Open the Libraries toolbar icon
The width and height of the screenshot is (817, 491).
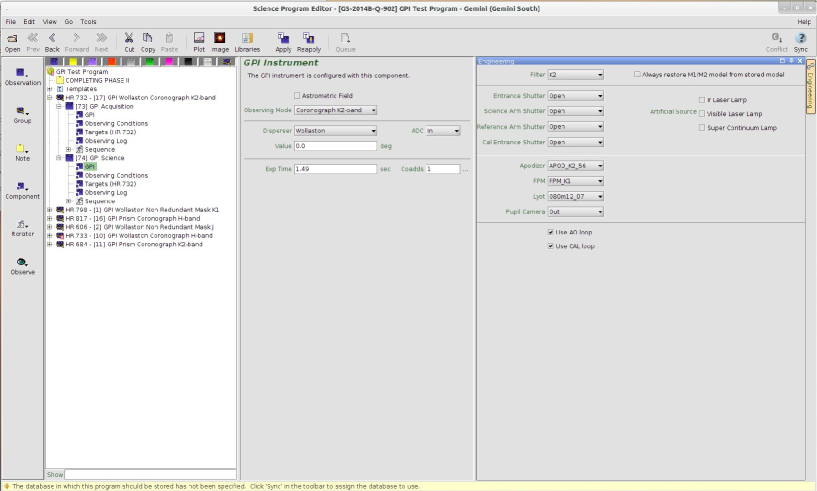(x=247, y=40)
